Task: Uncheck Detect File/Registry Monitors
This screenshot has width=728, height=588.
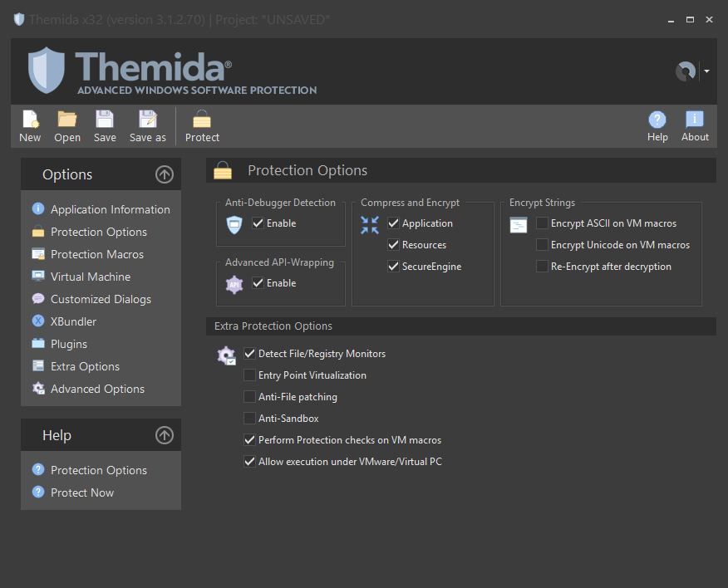Action: click(249, 353)
